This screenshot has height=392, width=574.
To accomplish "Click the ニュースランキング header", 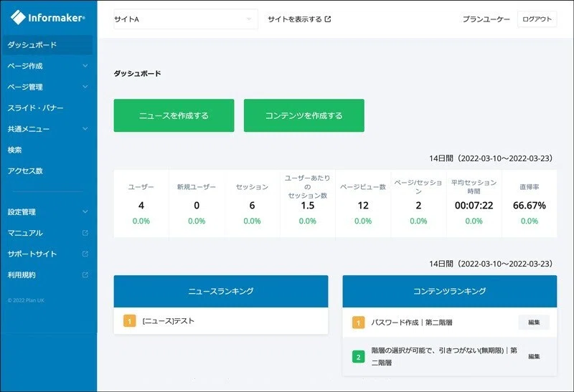I will (x=221, y=291).
